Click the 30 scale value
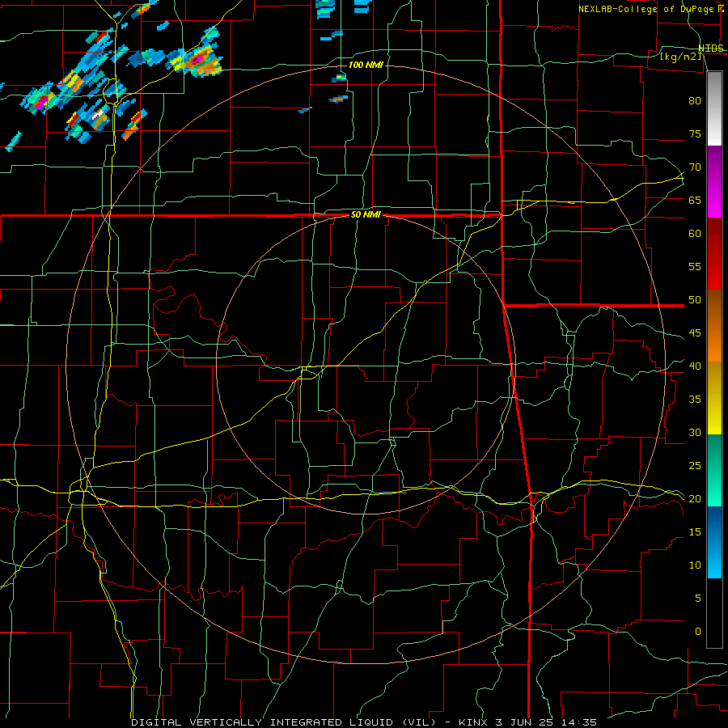Viewport: 728px width, 728px height. (695, 432)
